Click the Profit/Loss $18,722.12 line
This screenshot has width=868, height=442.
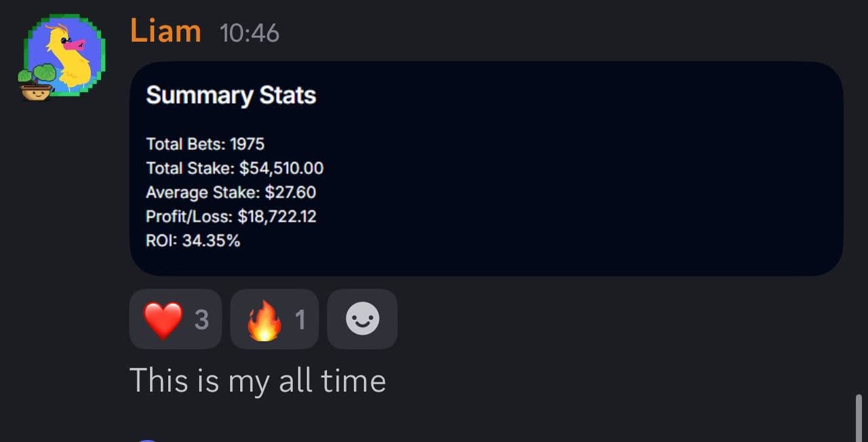click(x=231, y=216)
